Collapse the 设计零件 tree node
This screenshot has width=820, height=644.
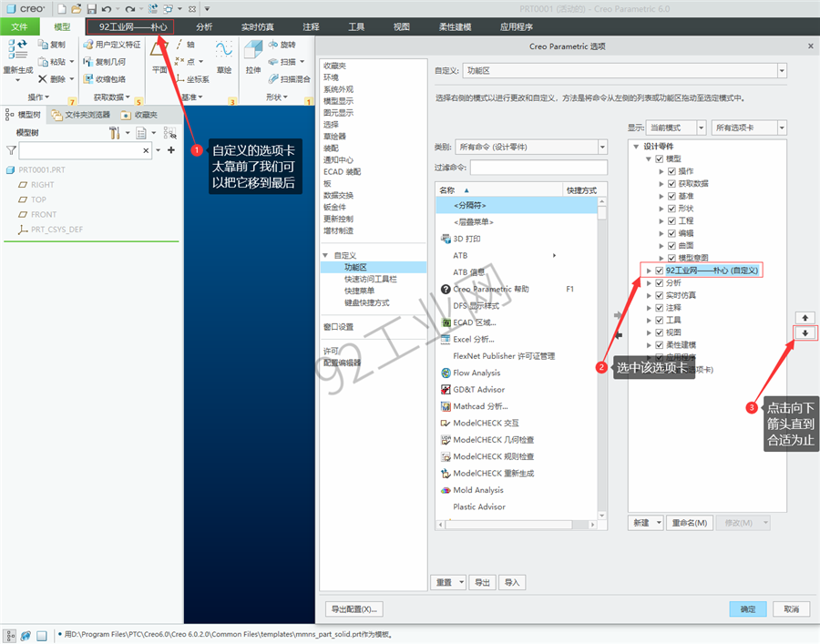click(x=636, y=147)
